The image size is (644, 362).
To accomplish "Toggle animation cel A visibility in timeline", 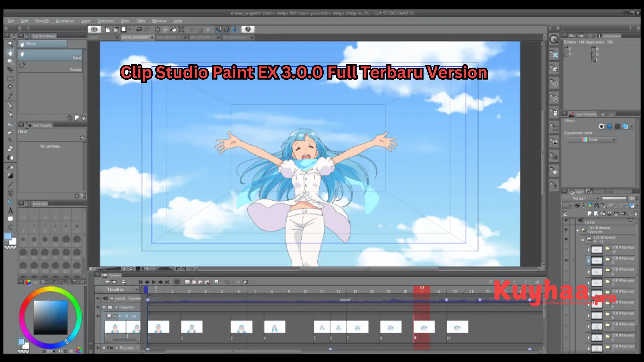I will tap(98, 316).
